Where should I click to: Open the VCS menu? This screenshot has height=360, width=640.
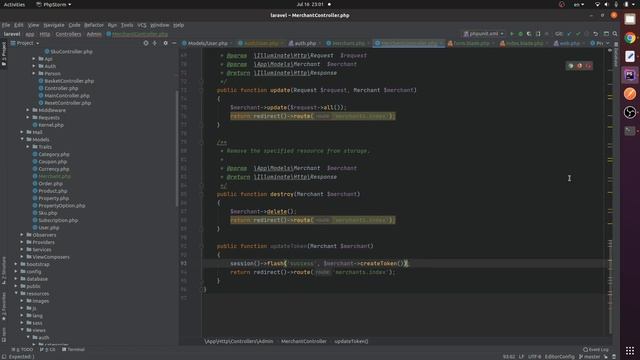(x=142, y=25)
